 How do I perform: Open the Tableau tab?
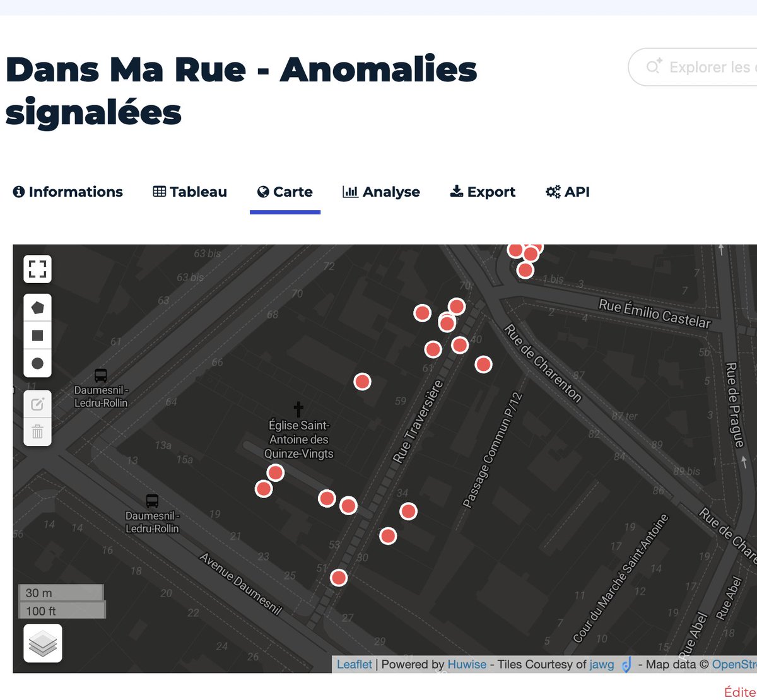[189, 192]
